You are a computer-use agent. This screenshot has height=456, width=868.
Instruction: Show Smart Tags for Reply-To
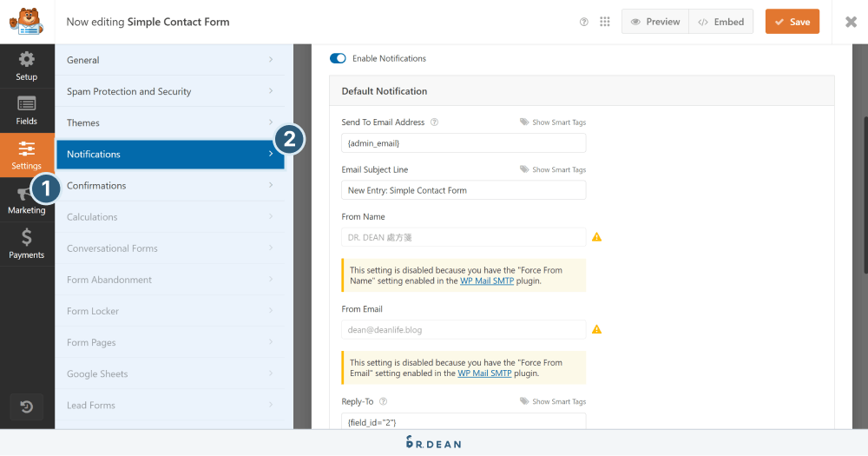tap(552, 401)
